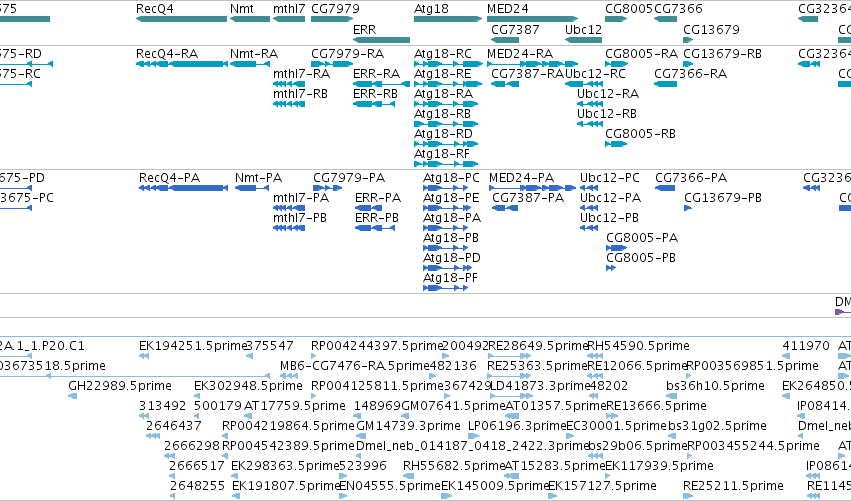Click the CG7979-PA protein
Viewport: 851px width, 501px height.
point(327,188)
